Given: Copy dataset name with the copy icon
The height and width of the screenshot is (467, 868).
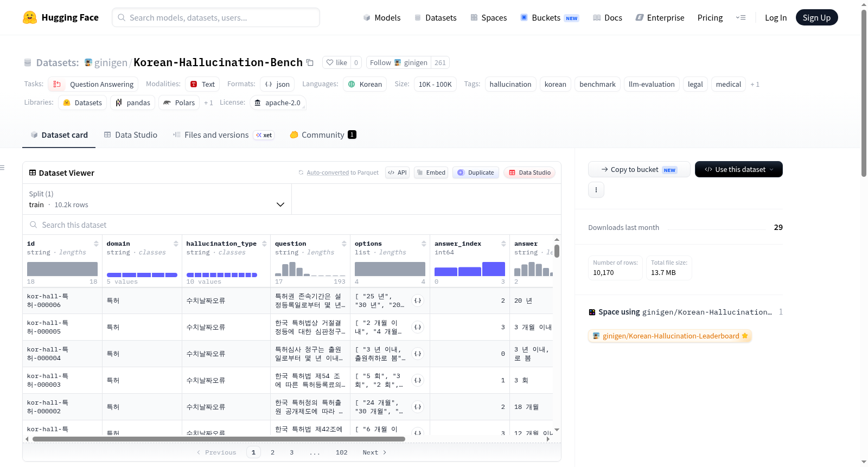Looking at the screenshot, I should point(310,62).
